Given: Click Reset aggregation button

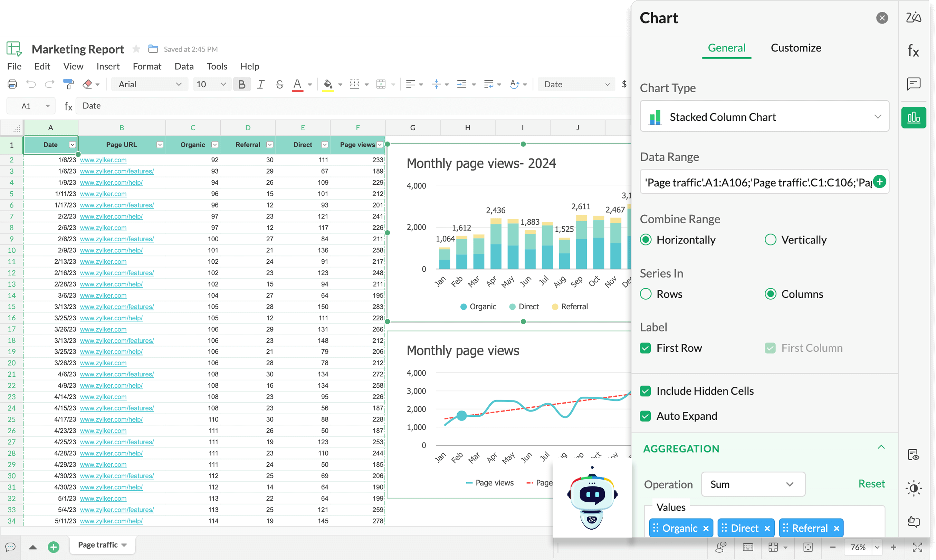Looking at the screenshot, I should coord(871,483).
